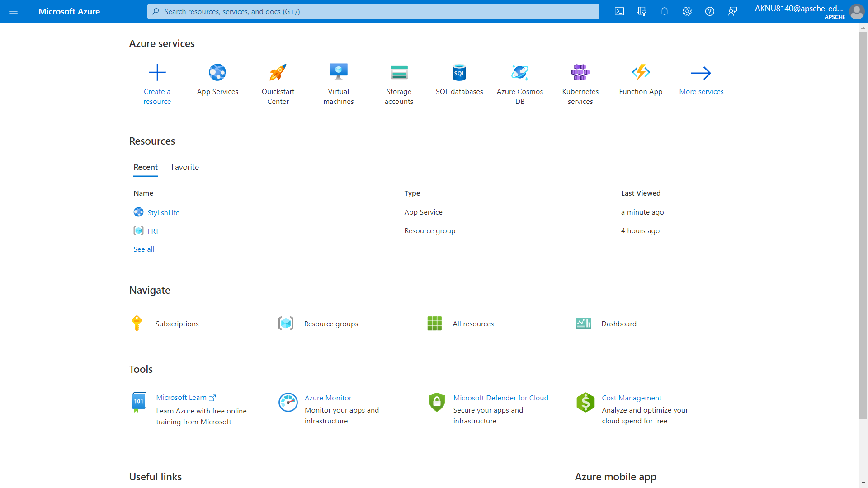
Task: Open the hamburger portal menu
Action: coord(14,11)
